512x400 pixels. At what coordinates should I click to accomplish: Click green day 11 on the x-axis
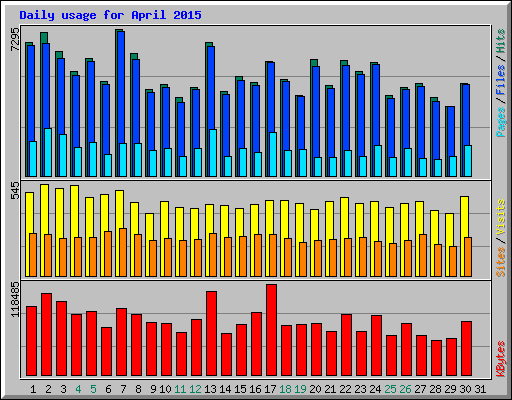point(180,389)
